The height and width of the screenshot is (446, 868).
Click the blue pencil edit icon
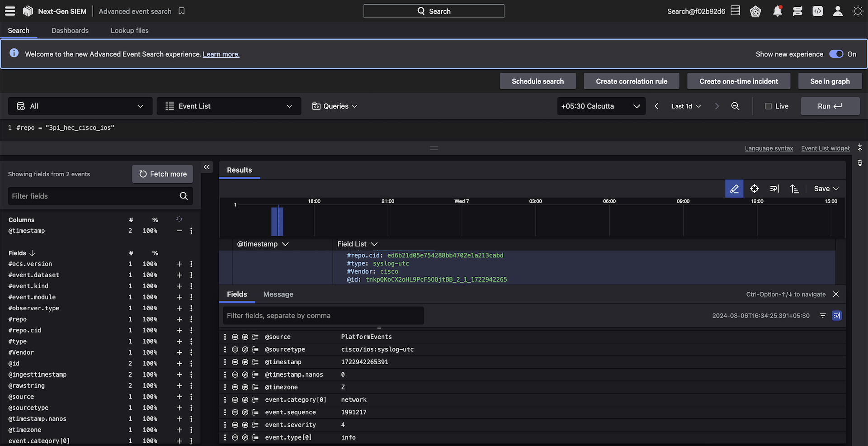tap(734, 189)
